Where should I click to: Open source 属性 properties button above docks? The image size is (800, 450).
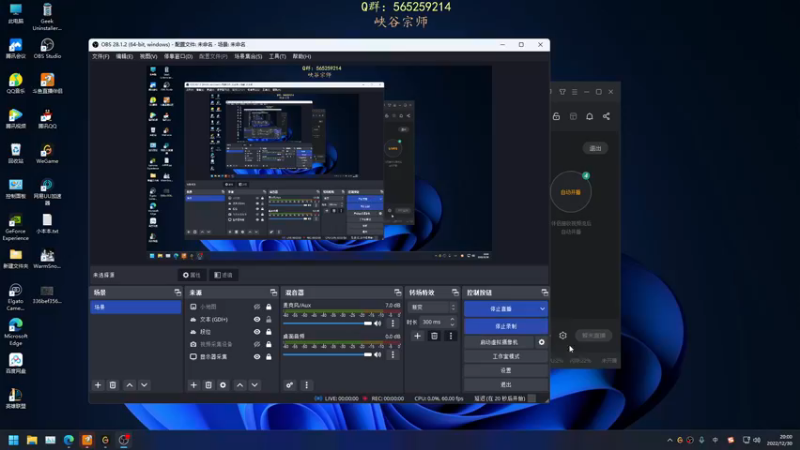[192, 275]
